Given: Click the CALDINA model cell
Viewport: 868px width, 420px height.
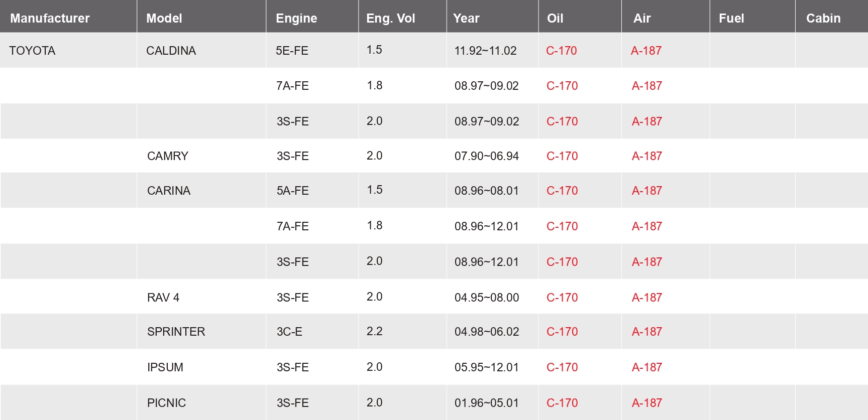Looking at the screenshot, I should (x=171, y=51).
